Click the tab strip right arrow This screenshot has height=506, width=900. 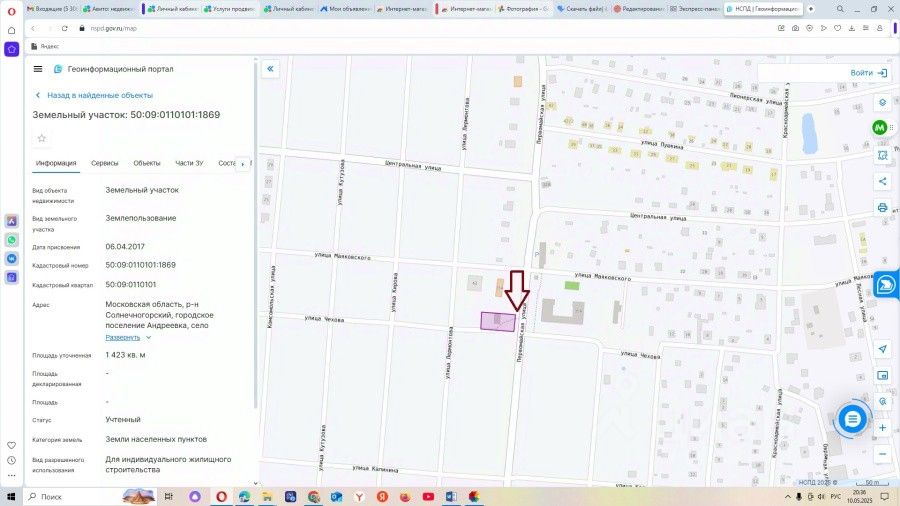(243, 164)
